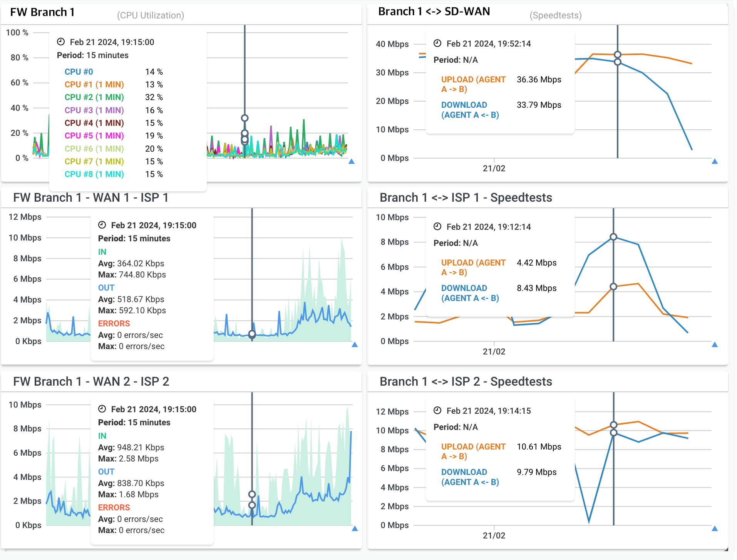
Task: Click the clock icon on the WAN 1 ISP 1 tooltip
Action: point(101,225)
